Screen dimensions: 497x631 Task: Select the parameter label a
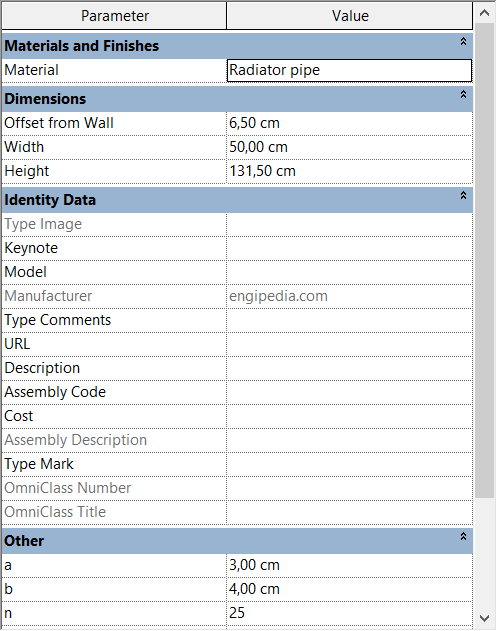click(8, 566)
